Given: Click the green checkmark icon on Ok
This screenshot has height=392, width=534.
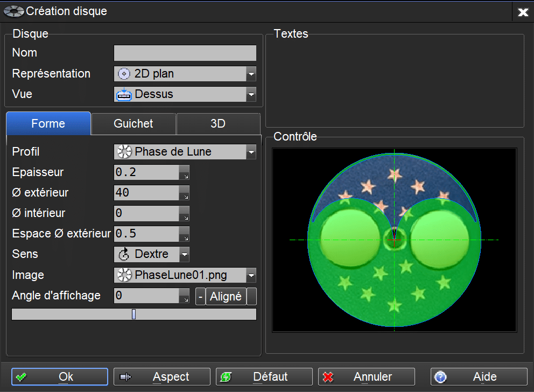Looking at the screenshot, I should 22,377.
